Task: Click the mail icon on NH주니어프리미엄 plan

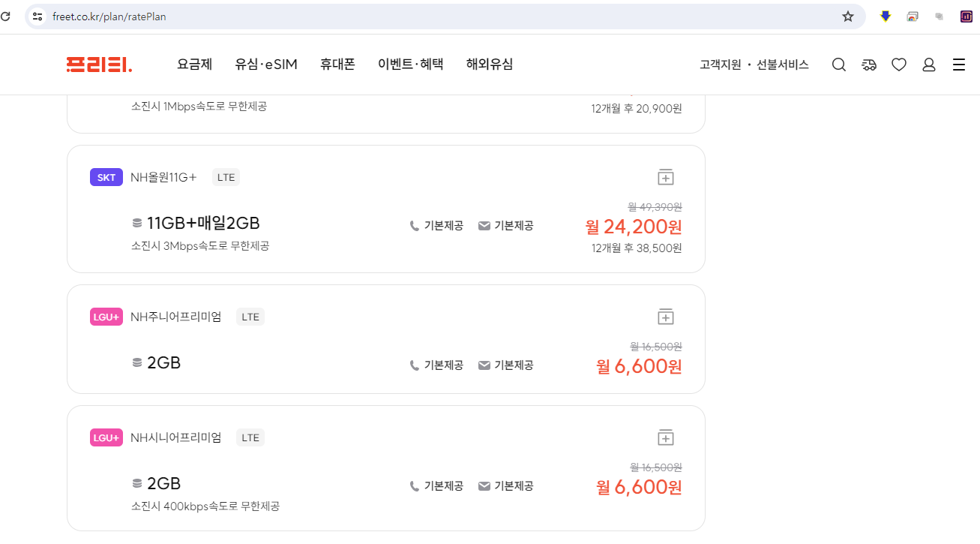Action: pyautogui.click(x=483, y=365)
